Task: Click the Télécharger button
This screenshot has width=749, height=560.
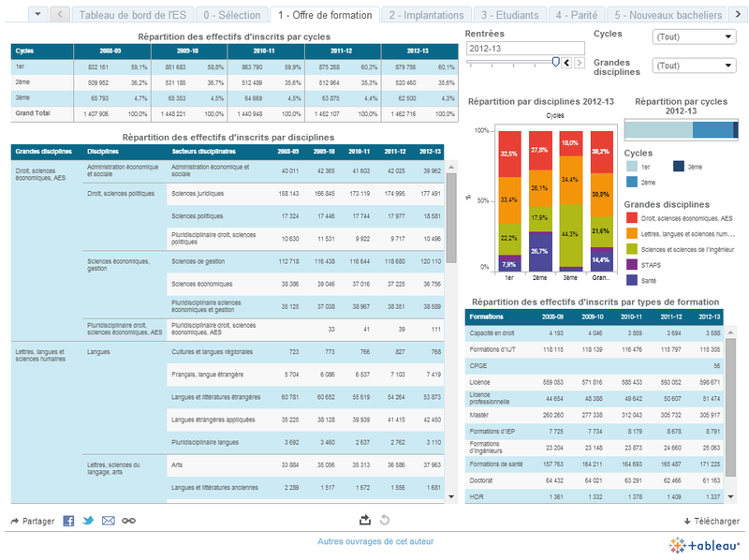Action: [x=712, y=522]
